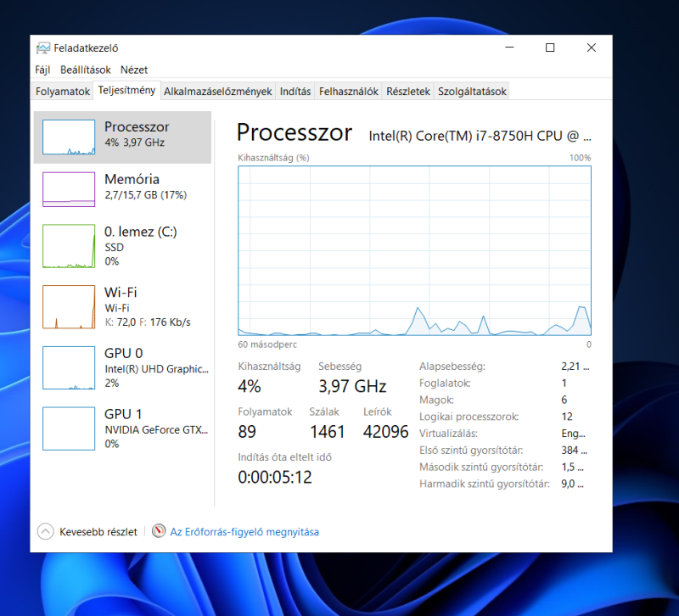Click the Resource Monitor gauge icon
Image resolution: width=679 pixels, height=616 pixels.
click(159, 531)
